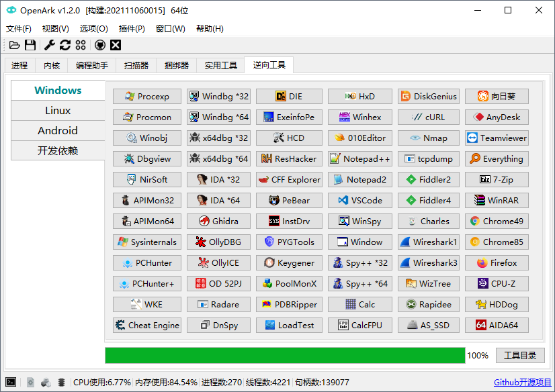Open CFF Explorer
Screen dimensions: 555x392
[289, 180]
